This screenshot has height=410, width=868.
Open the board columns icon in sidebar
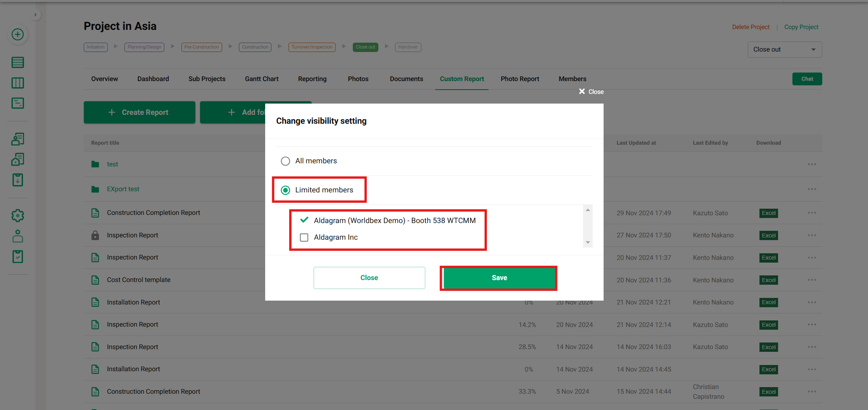pos(17,83)
